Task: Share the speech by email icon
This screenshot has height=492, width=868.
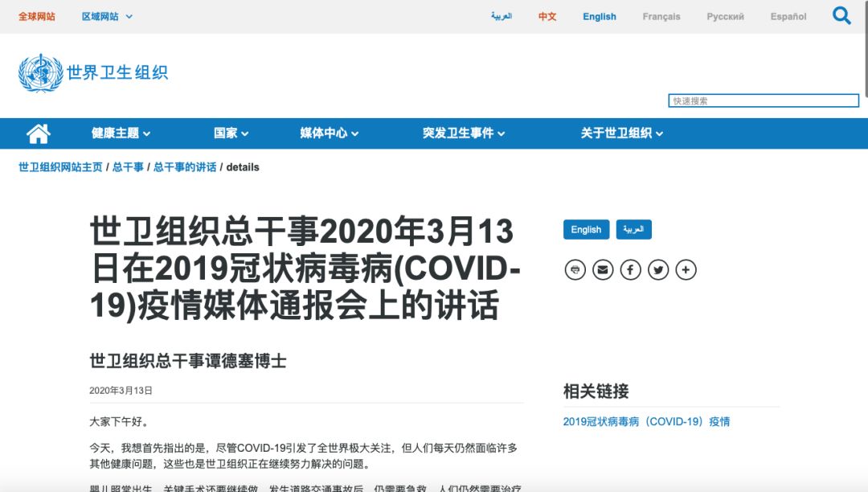Action: [603, 270]
